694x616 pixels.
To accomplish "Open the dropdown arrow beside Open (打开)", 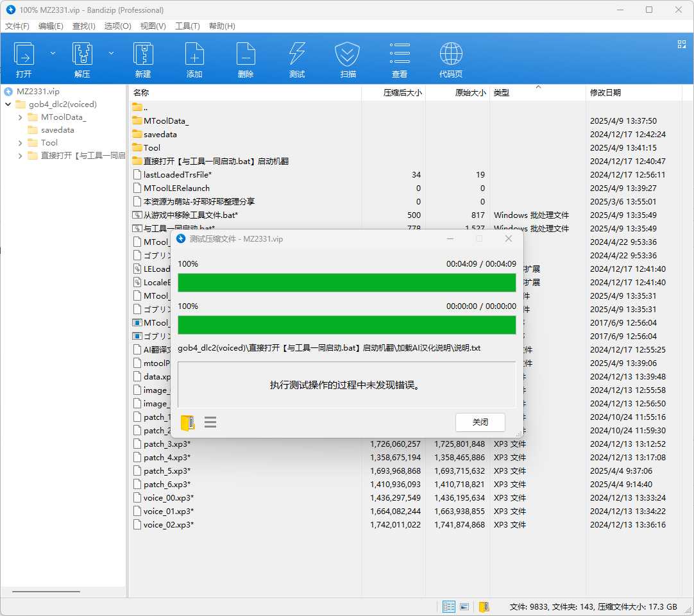I will [53, 53].
